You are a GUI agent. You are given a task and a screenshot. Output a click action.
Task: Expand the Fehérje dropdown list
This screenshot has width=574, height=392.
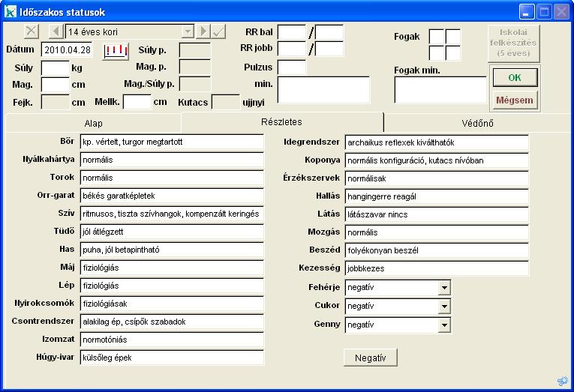pyautogui.click(x=444, y=287)
